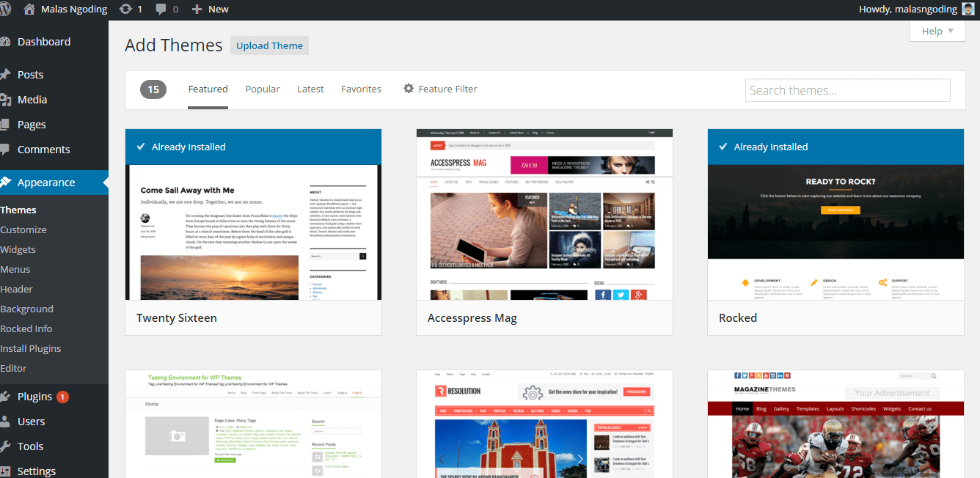Open the Background submenu link
Viewport: 980px width, 478px height.
point(26,309)
